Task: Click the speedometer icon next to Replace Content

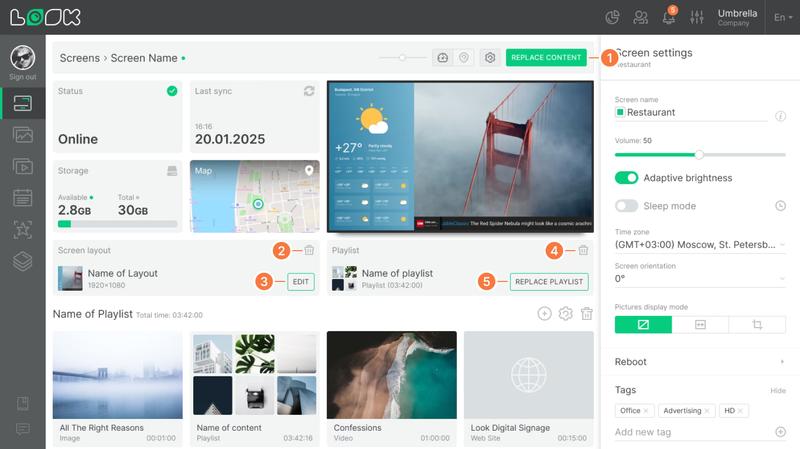Action: click(x=442, y=58)
